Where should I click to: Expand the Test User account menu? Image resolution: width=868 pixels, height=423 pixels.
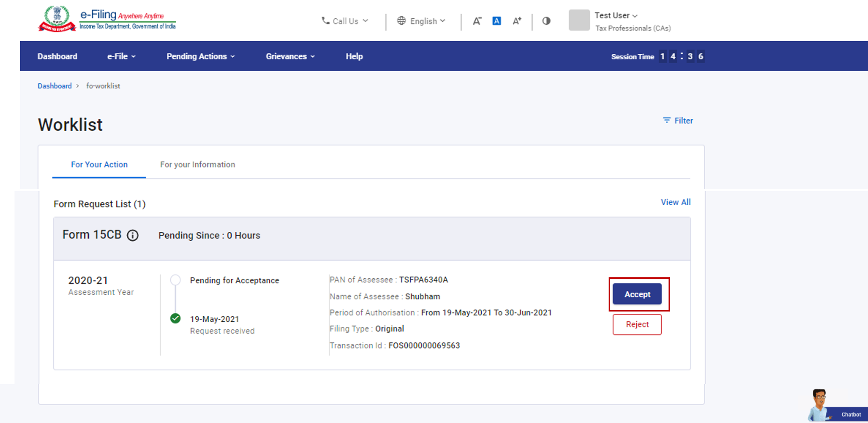[616, 15]
